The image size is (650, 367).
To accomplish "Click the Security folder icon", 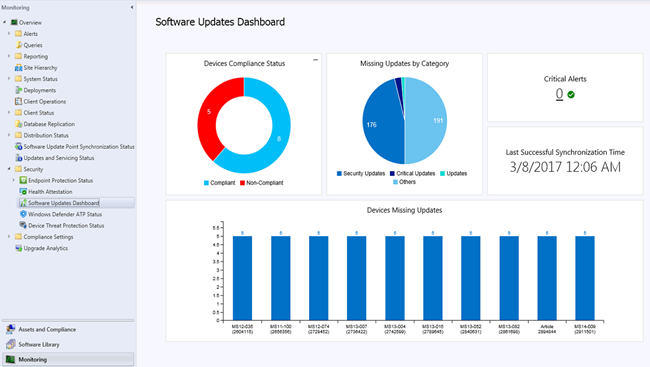I will click(x=18, y=169).
